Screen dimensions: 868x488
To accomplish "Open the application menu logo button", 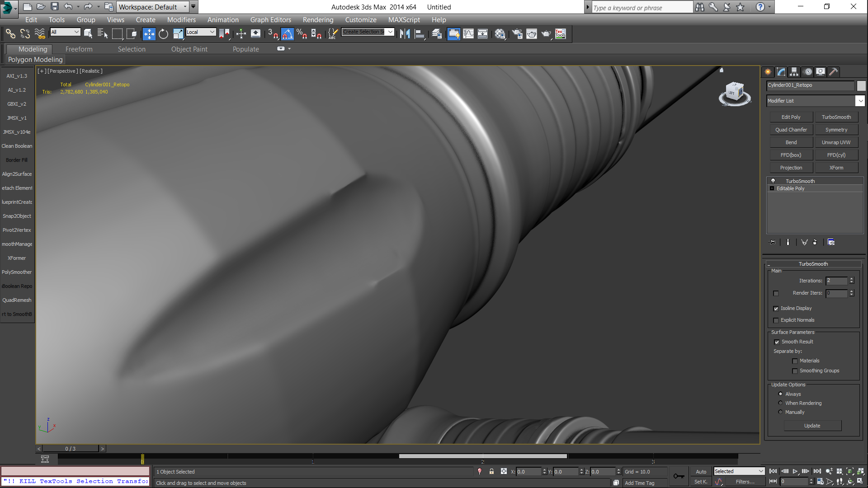I will [9, 8].
